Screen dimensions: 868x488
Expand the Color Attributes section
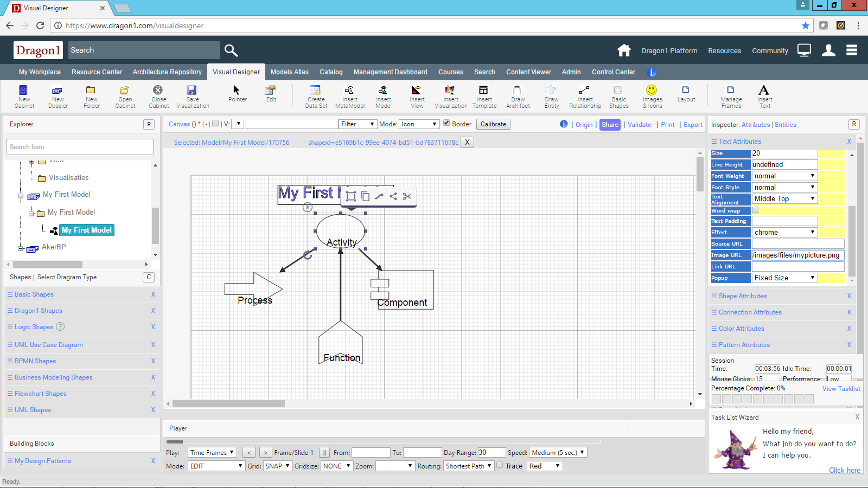pyautogui.click(x=741, y=329)
